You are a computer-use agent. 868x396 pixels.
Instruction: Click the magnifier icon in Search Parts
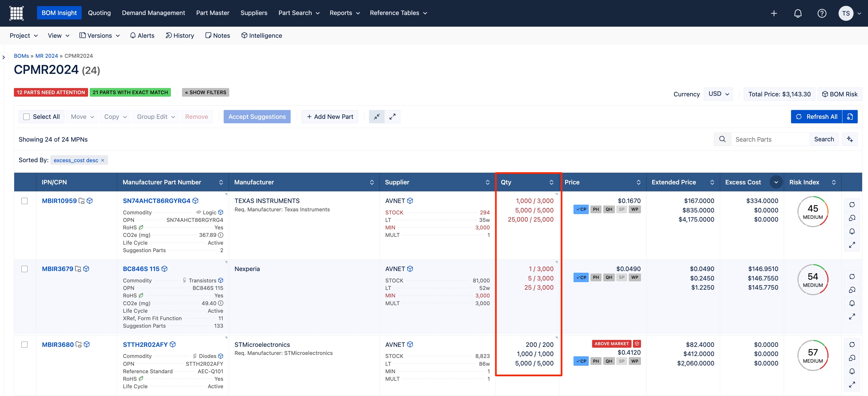tap(722, 139)
